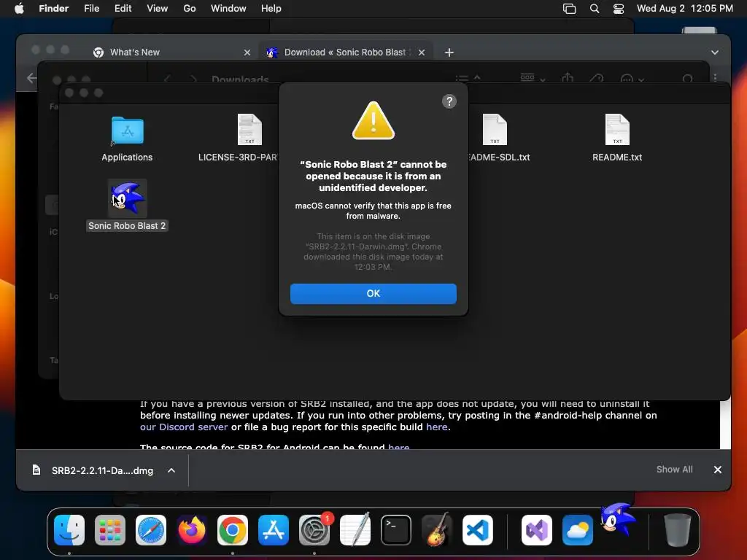Open GarageBand from the Dock
Viewport: 747px width, 560px height.
click(x=436, y=530)
